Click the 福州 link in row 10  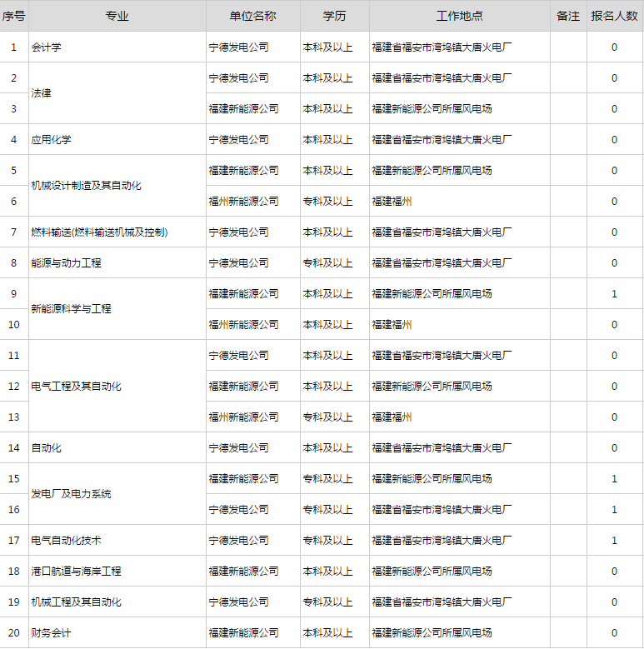click(402, 324)
